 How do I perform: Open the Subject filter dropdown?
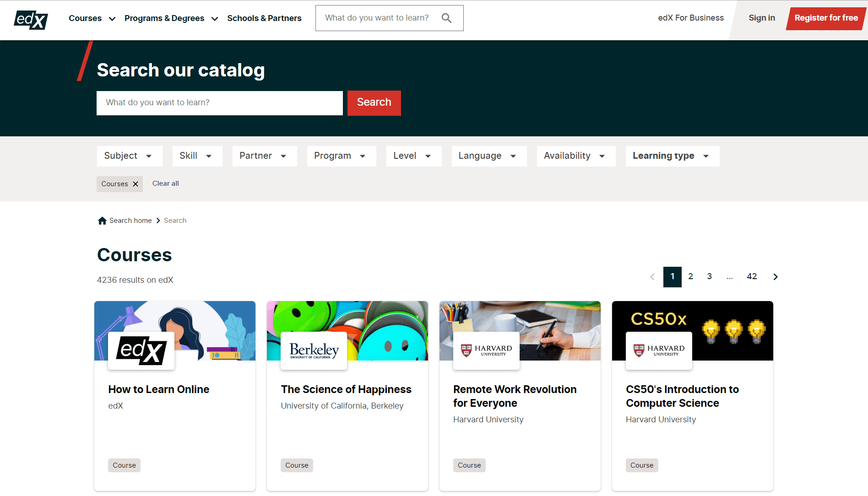click(129, 156)
